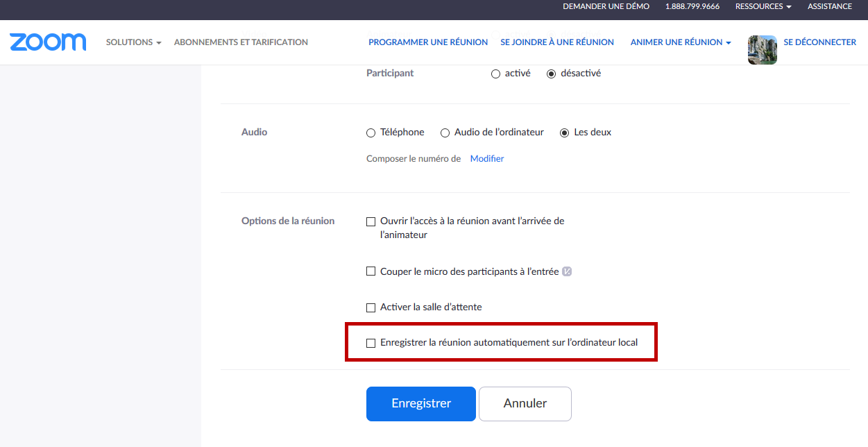Click the blue Enregistrer button

[x=421, y=404]
